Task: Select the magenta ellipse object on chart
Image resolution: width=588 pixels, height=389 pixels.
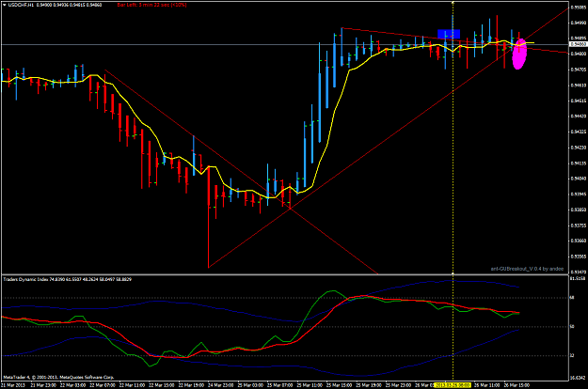Action: click(x=519, y=54)
